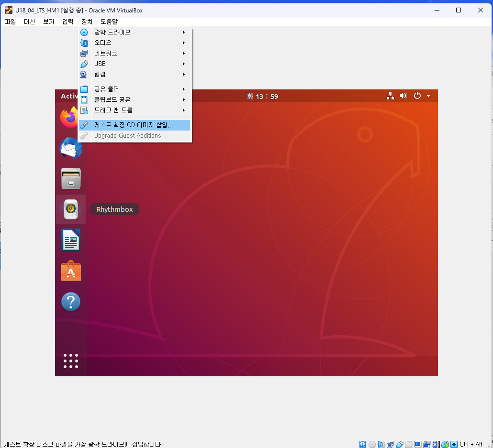Click the shared folders status bar icon
493x448 pixels.
(409, 444)
